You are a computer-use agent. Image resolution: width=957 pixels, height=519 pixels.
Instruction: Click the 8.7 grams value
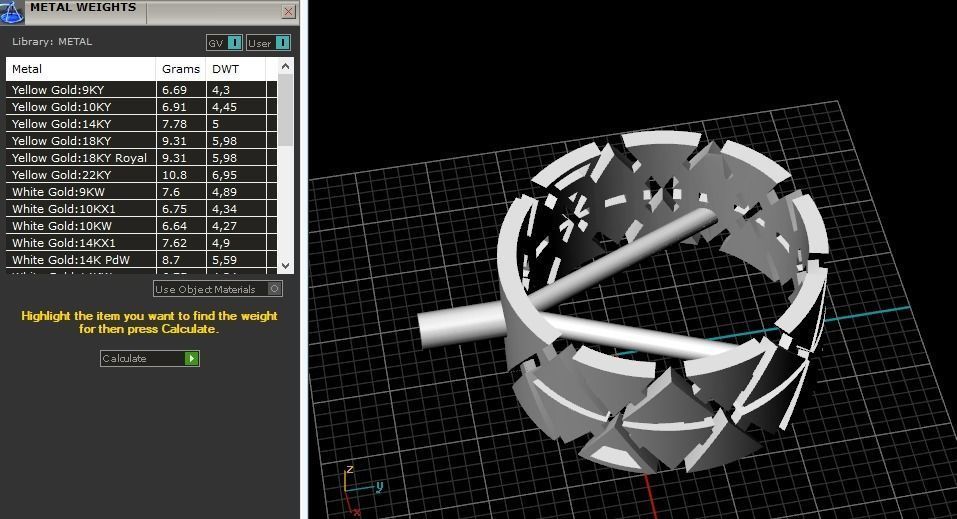click(171, 260)
